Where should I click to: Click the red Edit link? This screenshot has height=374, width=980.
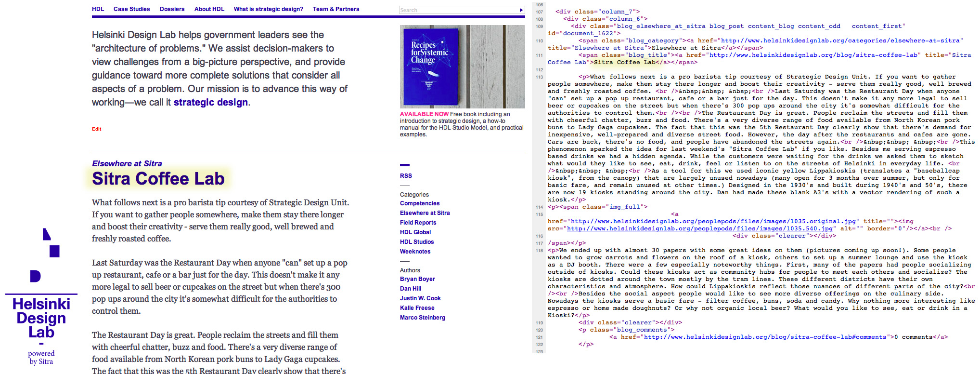pos(96,129)
